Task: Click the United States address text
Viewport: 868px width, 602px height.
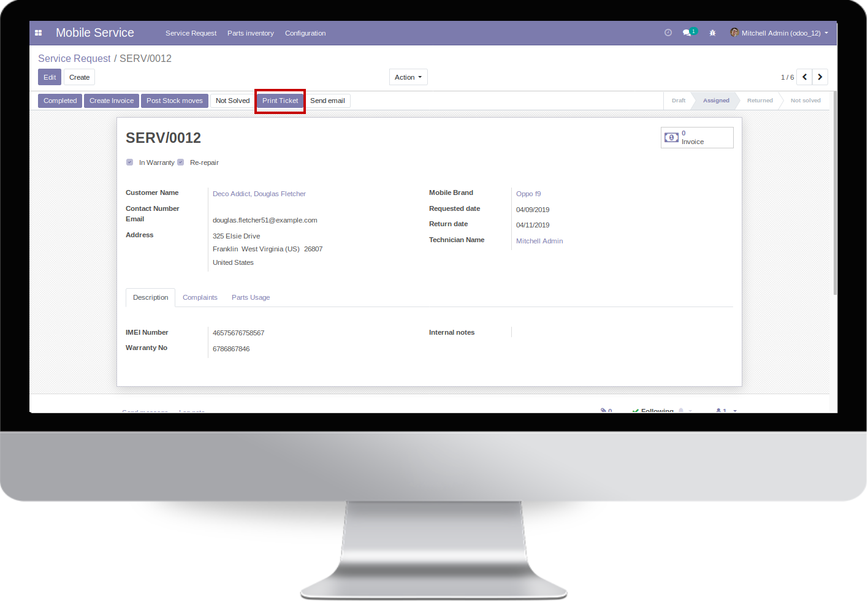Action: (x=233, y=262)
